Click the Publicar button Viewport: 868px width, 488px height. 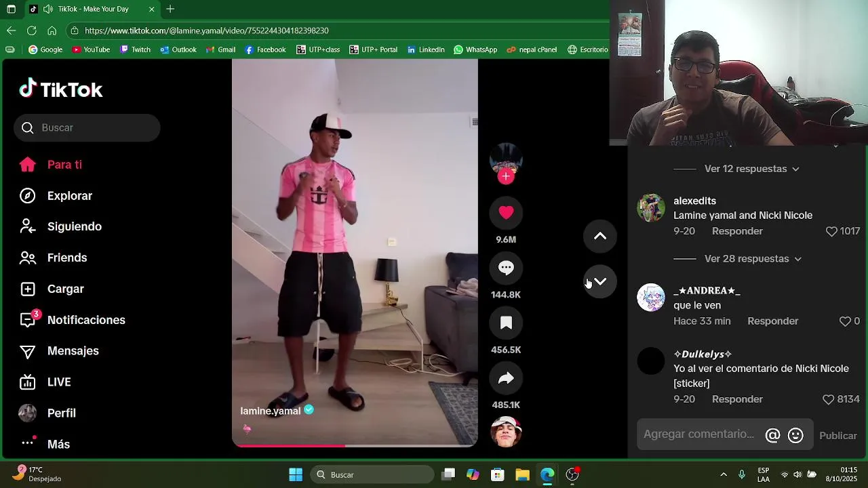tap(838, 436)
